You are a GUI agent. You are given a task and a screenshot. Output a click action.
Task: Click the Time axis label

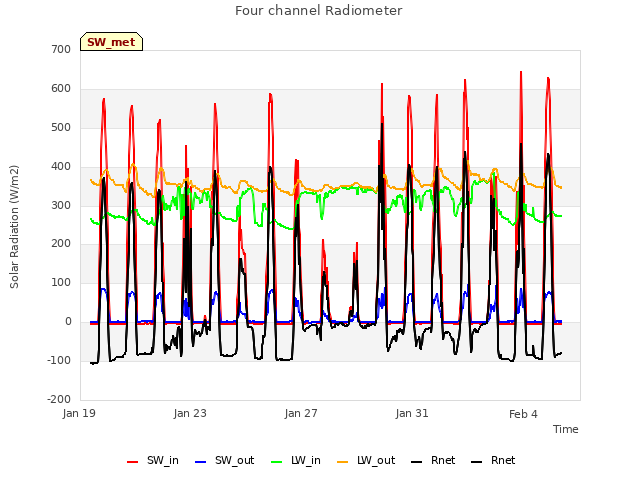pyautogui.click(x=565, y=429)
